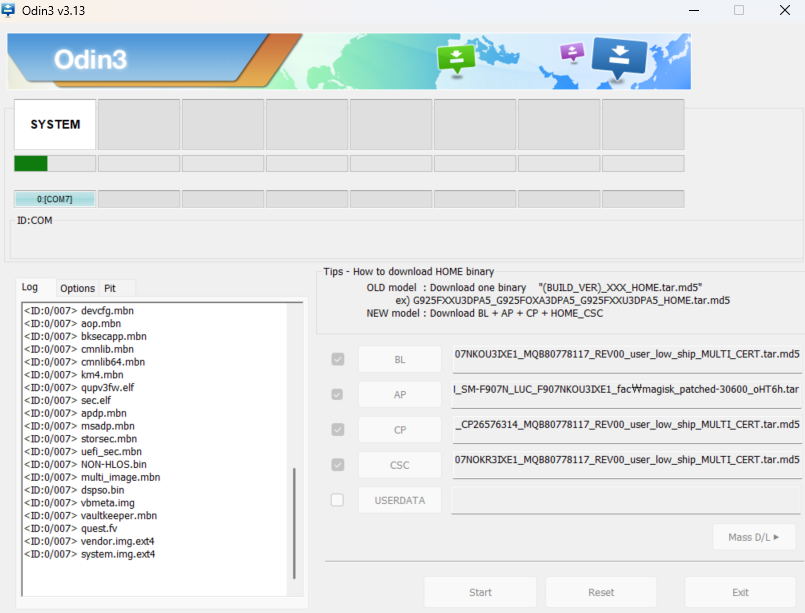Click the Reset button
Screen dimensions: 805x613
[601, 592]
